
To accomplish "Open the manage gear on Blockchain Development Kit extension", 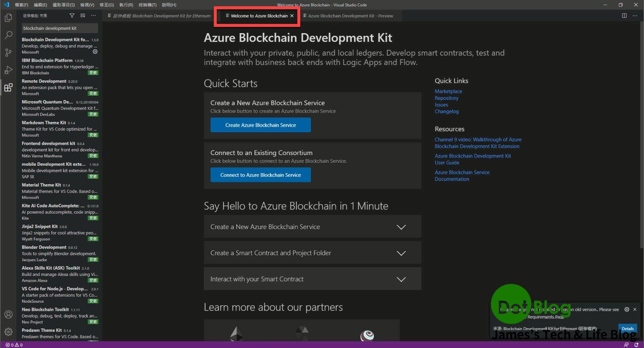I will [95, 52].
